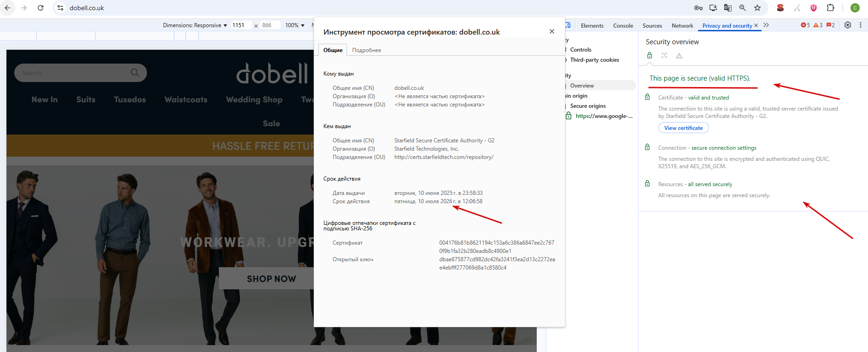This screenshot has width=868, height=352.
Task: Close the certificate viewer dialog
Action: (x=552, y=31)
